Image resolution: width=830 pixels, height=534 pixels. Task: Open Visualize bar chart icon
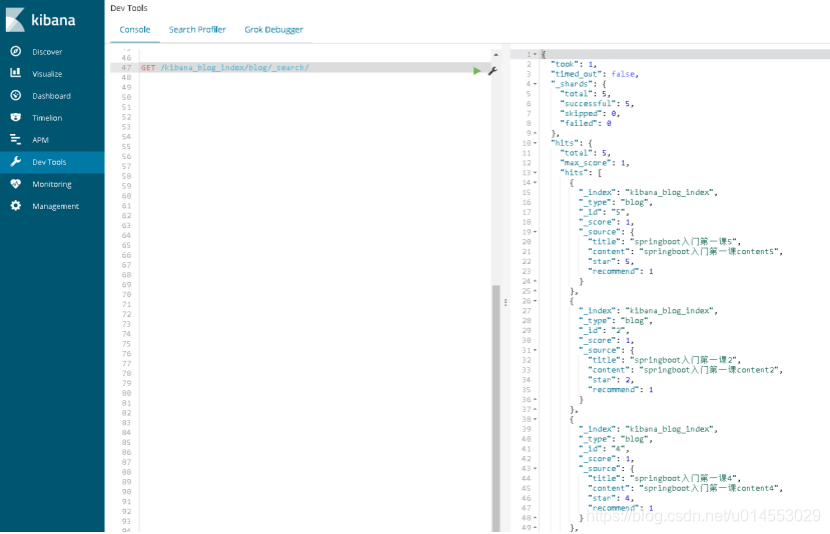point(16,73)
